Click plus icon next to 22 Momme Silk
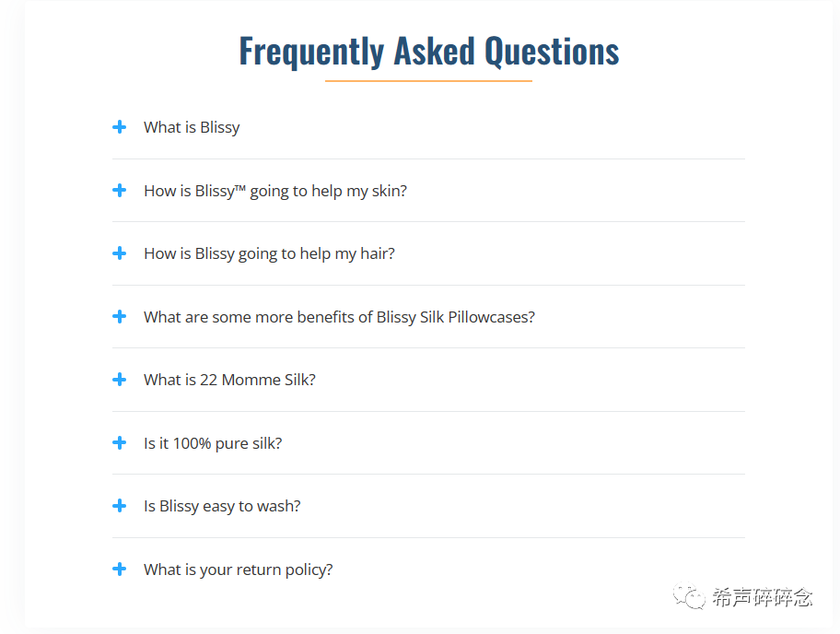This screenshot has height=634, width=840. [x=120, y=380]
